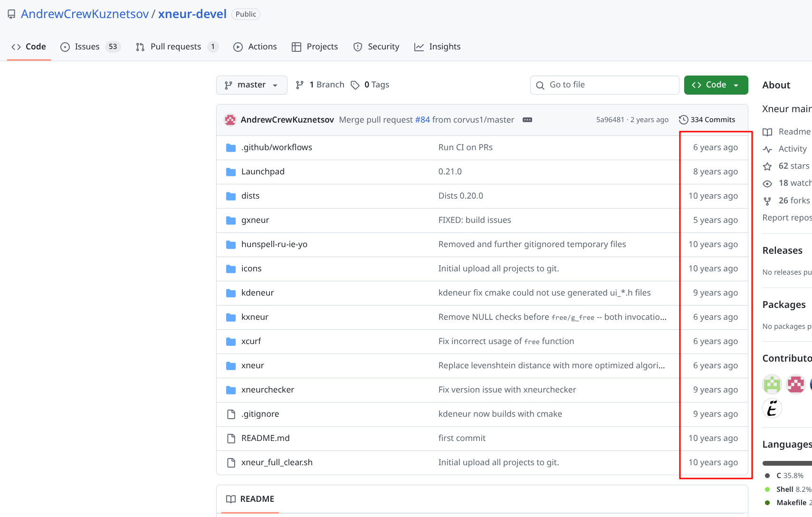Open the .github/workflows folder icon

(x=231, y=148)
